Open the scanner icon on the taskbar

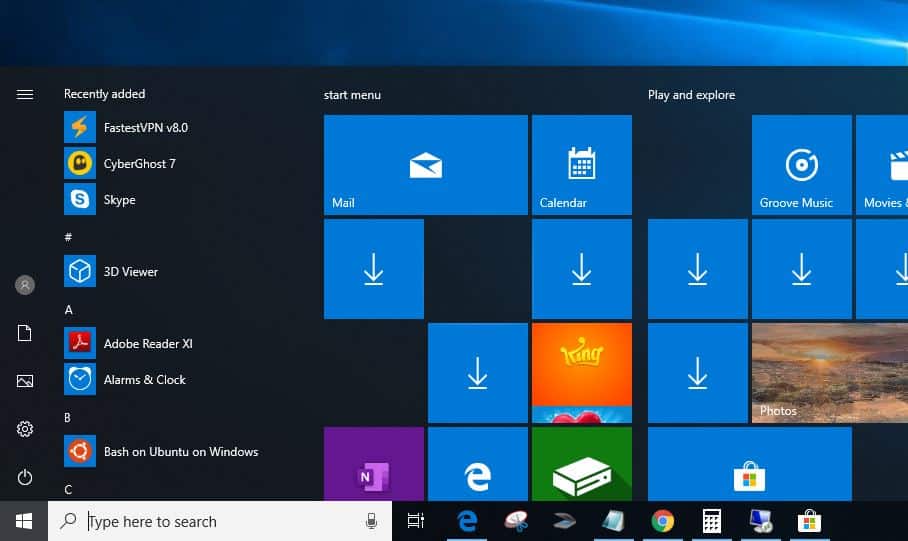[565, 521]
